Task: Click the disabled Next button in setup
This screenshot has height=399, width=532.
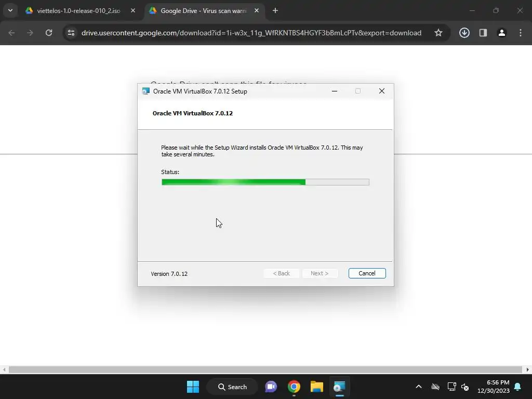Action: (320, 273)
